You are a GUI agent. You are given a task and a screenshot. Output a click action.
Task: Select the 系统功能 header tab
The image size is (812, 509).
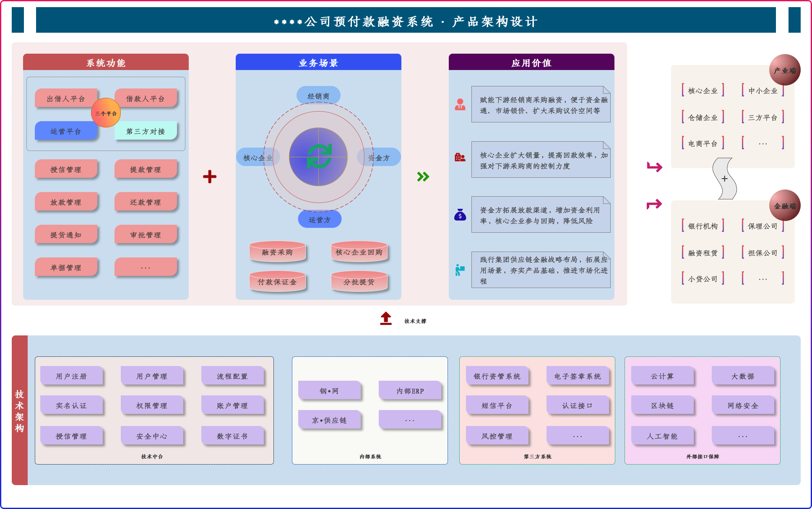(106, 62)
